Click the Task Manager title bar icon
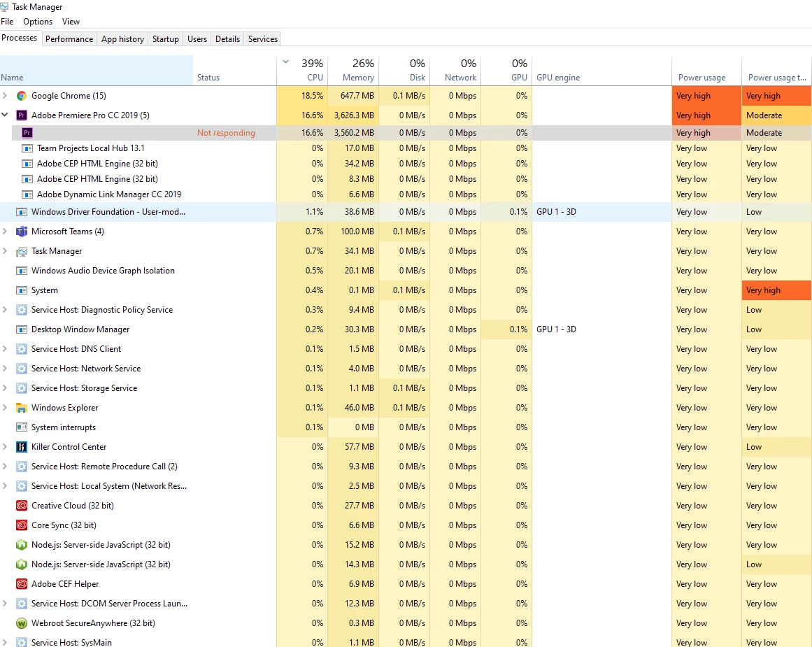812x647 pixels. pyautogui.click(x=4, y=7)
